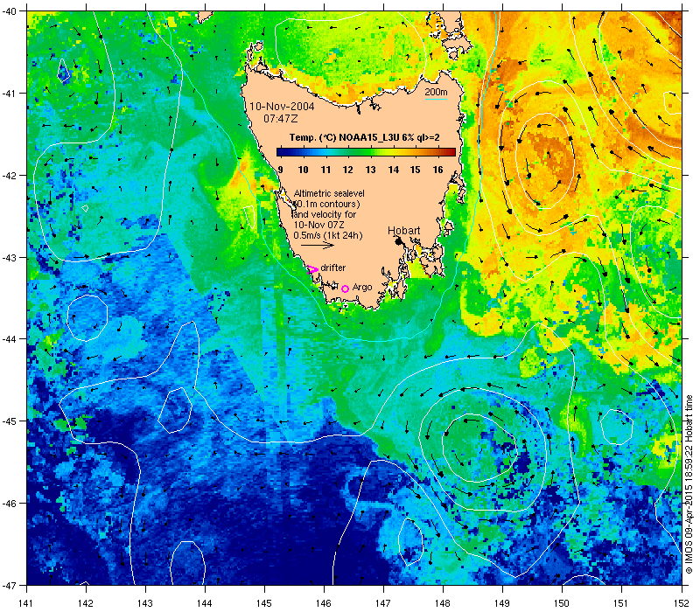
Task: Click latitude axis label '-43'
Action: click(x=9, y=257)
